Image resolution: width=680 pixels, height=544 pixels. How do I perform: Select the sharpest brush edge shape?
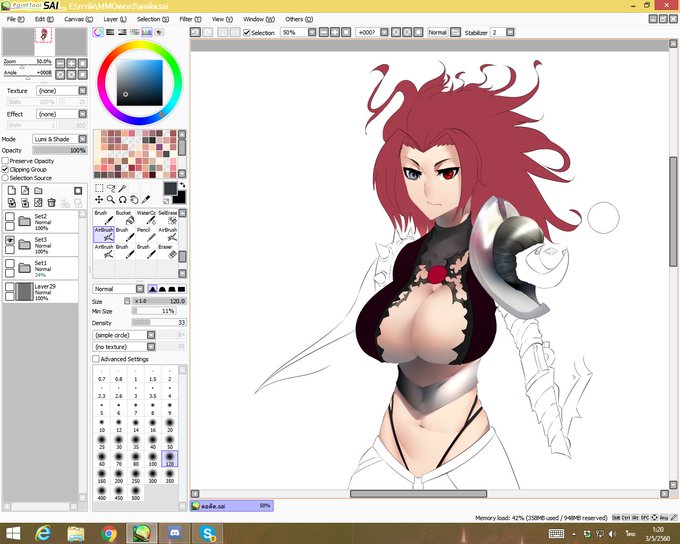[x=182, y=289]
